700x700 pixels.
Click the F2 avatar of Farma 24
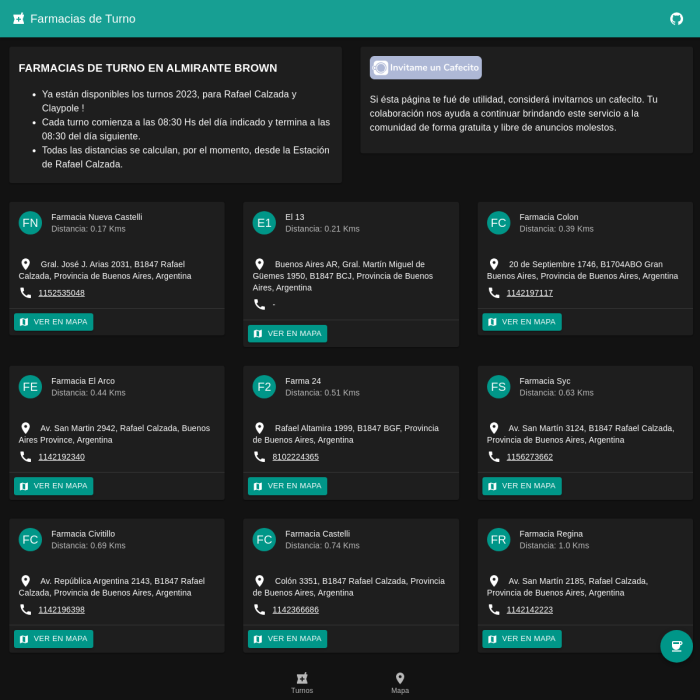pyautogui.click(x=264, y=387)
